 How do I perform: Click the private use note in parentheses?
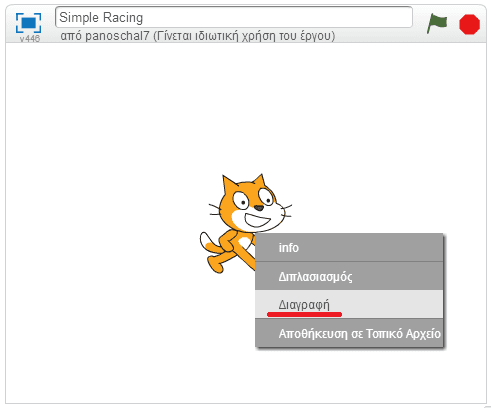pyautogui.click(x=244, y=36)
